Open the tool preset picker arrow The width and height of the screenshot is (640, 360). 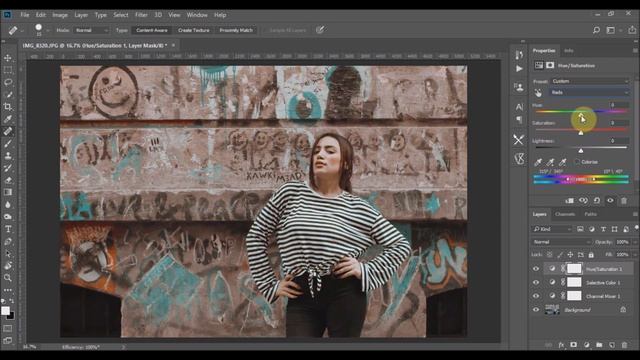22,31
